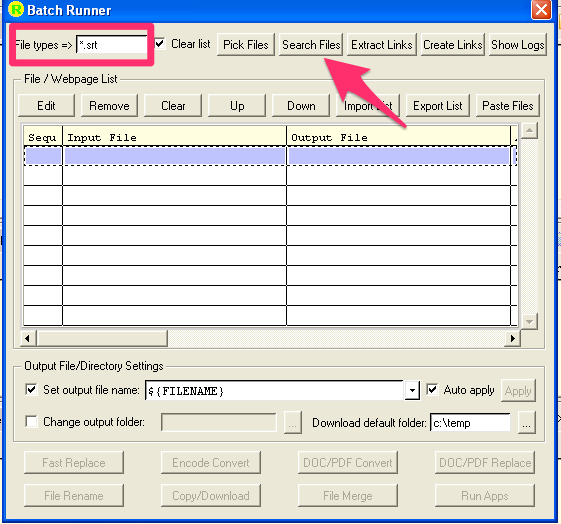Show Logs from the top toolbar

click(517, 45)
